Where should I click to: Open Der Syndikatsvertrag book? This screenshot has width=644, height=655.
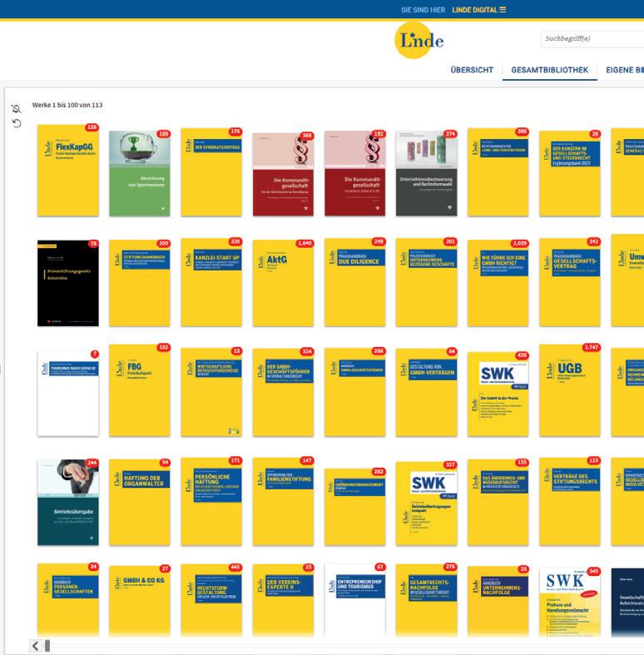point(211,172)
